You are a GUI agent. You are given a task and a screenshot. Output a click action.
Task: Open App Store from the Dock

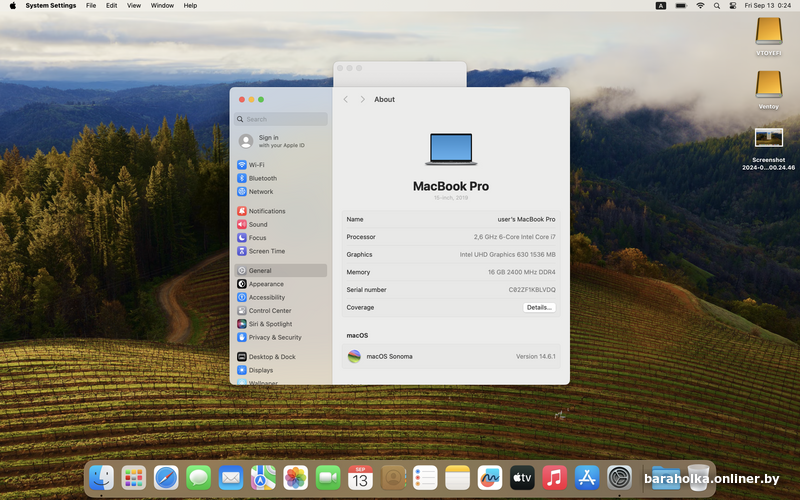(587, 478)
